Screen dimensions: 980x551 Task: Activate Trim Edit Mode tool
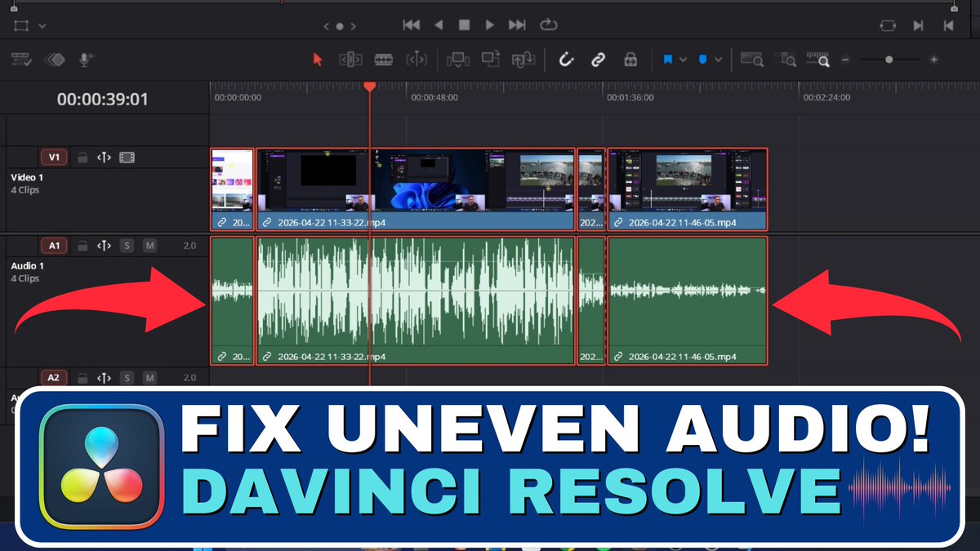[350, 60]
